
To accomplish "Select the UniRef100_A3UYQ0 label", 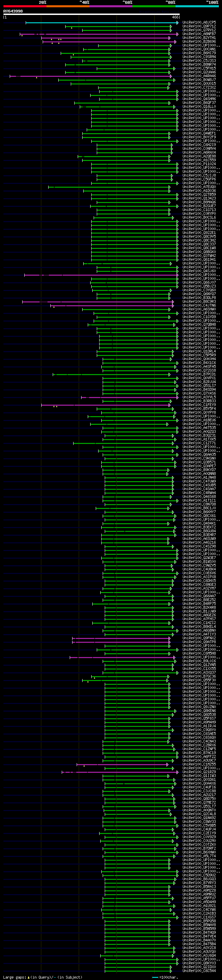I will point(199,951).
